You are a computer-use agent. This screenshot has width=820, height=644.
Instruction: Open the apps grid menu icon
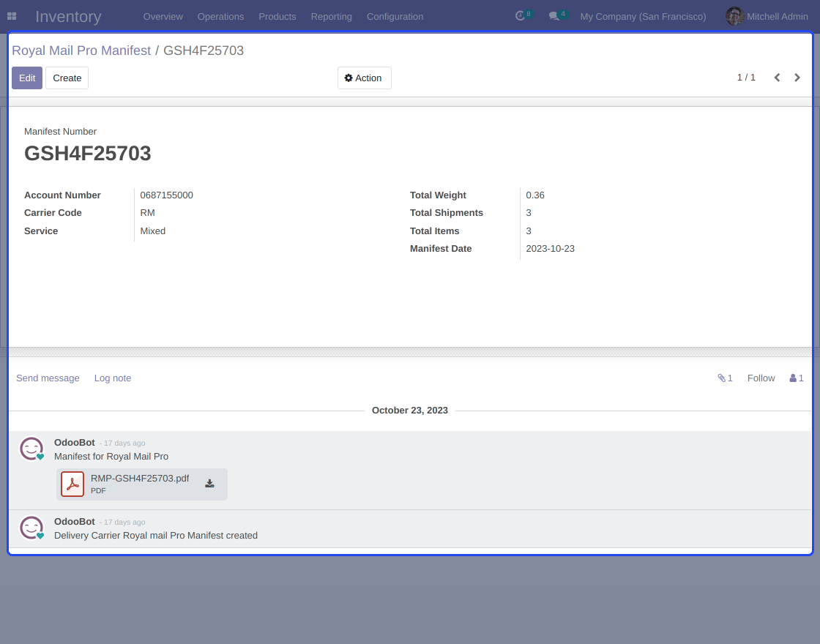(x=12, y=16)
